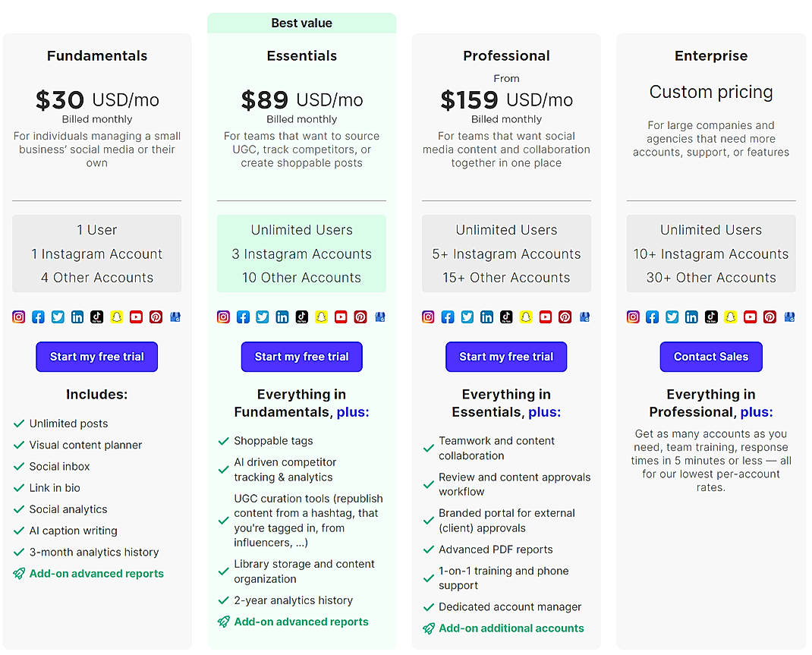Click Start my free trial under Professional

pos(506,357)
